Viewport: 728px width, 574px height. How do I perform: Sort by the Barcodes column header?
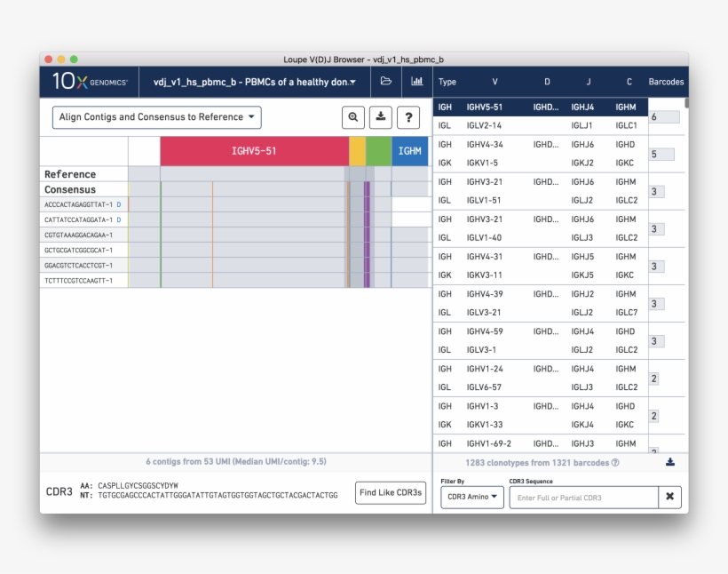(x=666, y=82)
